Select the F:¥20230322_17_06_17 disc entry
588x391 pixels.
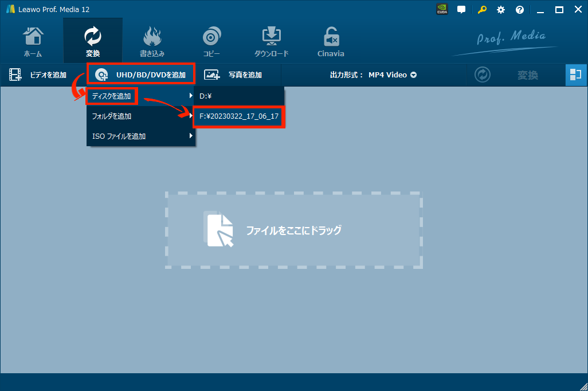[x=238, y=116]
